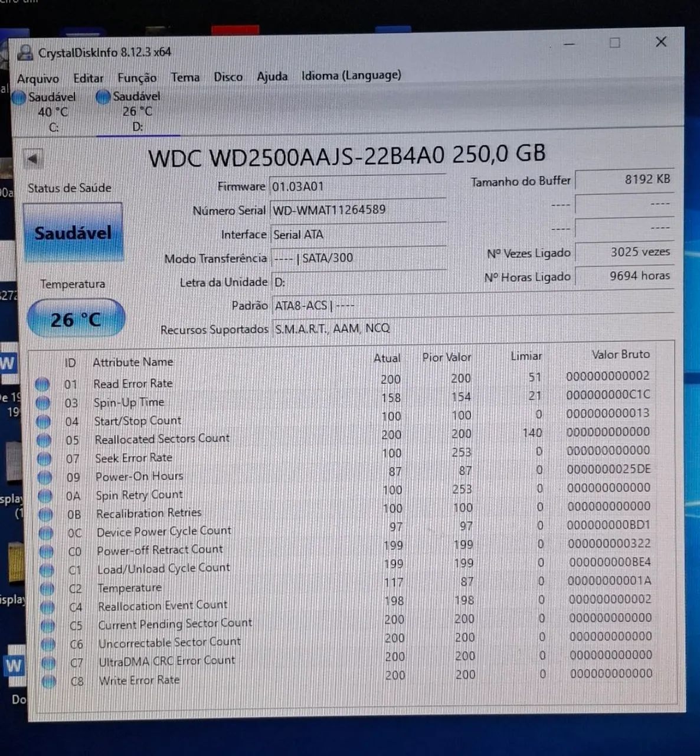Viewport: 700px width, 756px height.
Task: Click the status icon for Start/Stop Count
Action: click(x=43, y=422)
